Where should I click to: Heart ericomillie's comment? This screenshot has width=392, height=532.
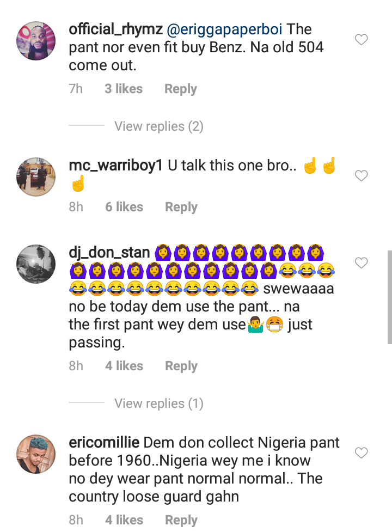click(361, 453)
